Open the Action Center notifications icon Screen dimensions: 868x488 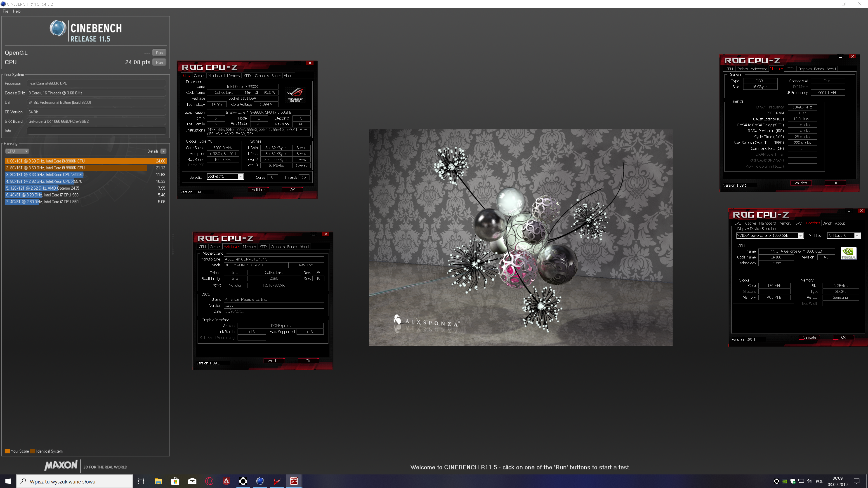857,481
